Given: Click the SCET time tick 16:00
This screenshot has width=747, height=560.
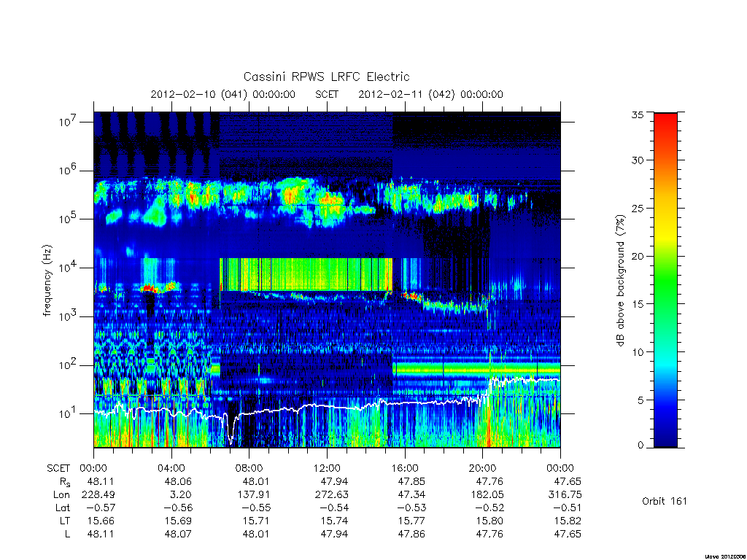Looking at the screenshot, I should 405,468.
